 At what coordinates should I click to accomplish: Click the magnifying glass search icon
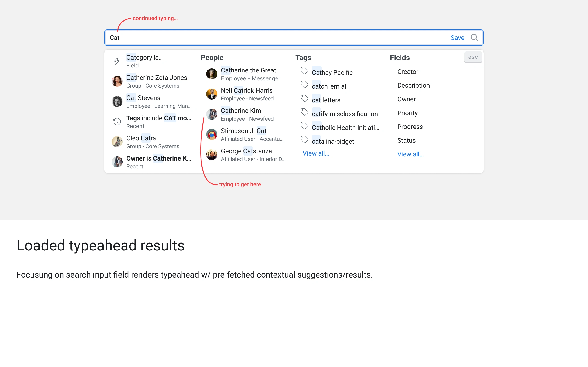(474, 38)
